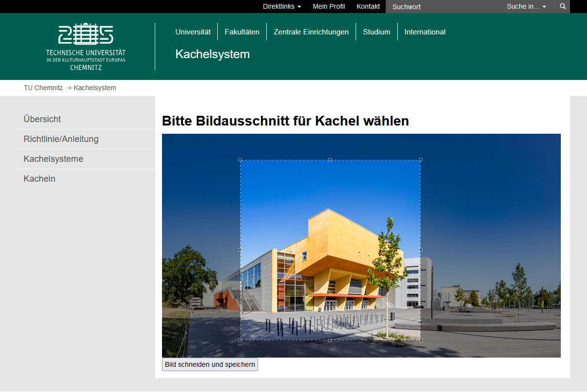Grab the bottom-center crop handle
587x392 pixels.
pyautogui.click(x=330, y=340)
